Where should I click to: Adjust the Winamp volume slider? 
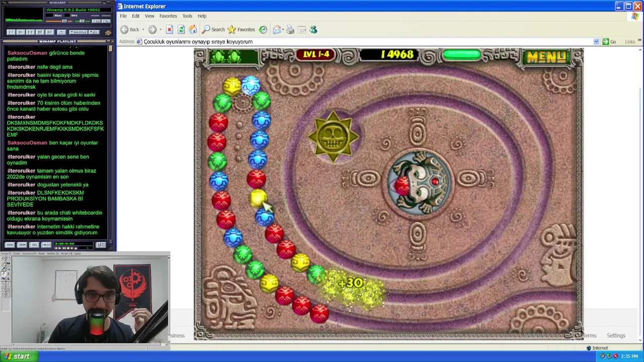[x=59, y=21]
